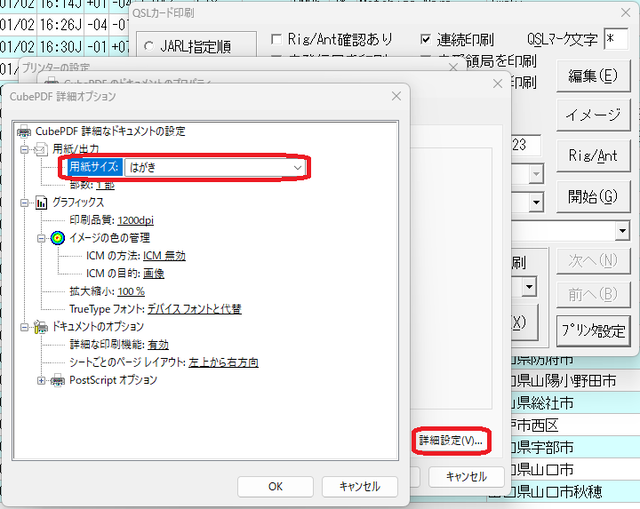The height and width of the screenshot is (509, 640).
Task: Collapse the ドキュメントのオプション node
Action: pos(24,327)
